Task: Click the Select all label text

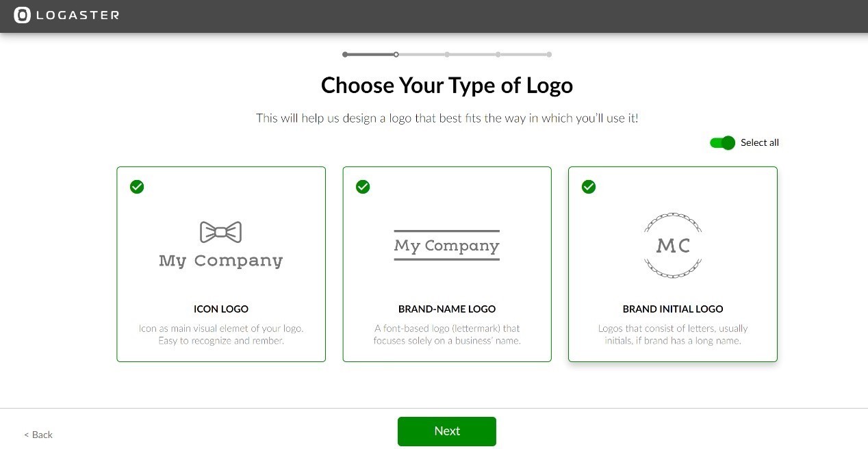Action: tap(760, 142)
